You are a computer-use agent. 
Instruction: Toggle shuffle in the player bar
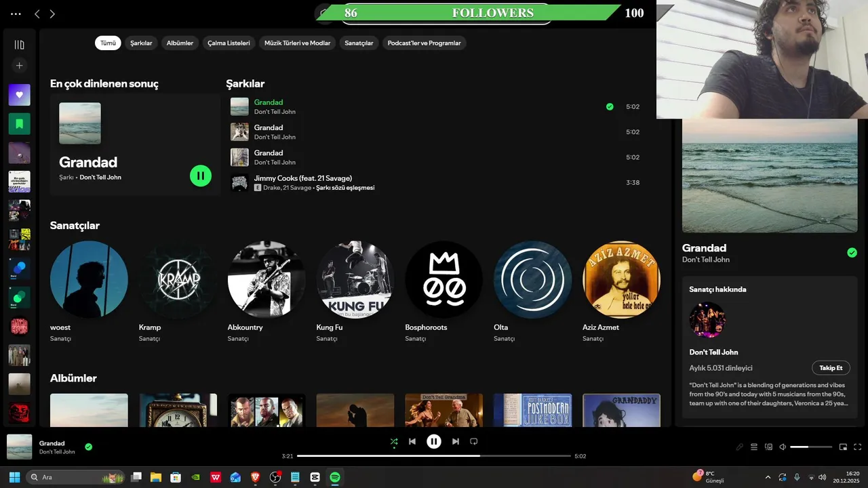point(394,442)
